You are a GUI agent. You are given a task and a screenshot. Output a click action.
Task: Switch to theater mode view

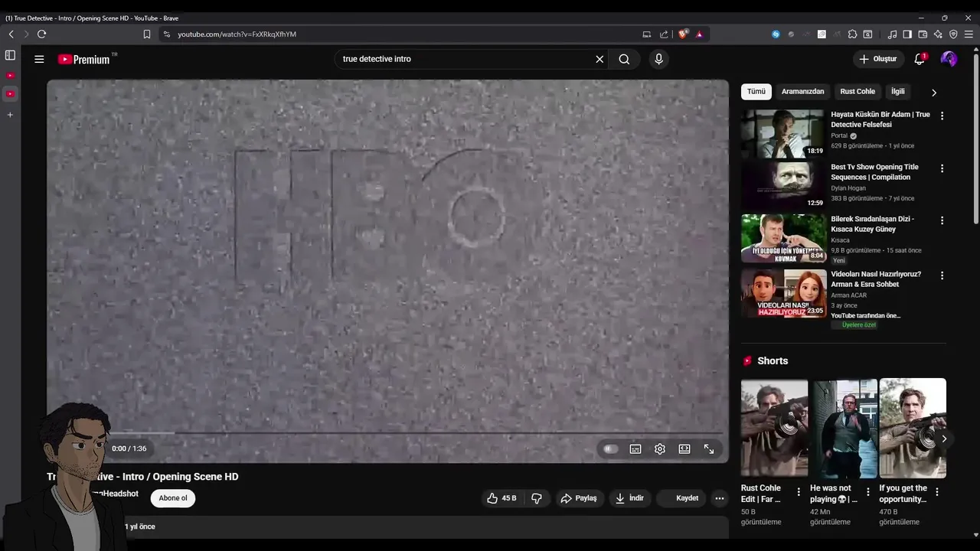(684, 449)
